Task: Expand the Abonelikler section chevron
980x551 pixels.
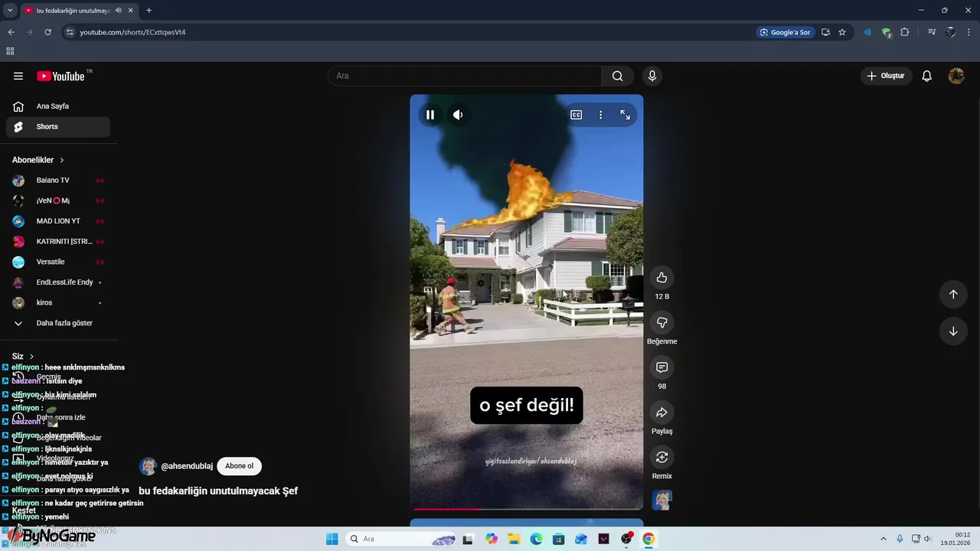Action: (62, 160)
